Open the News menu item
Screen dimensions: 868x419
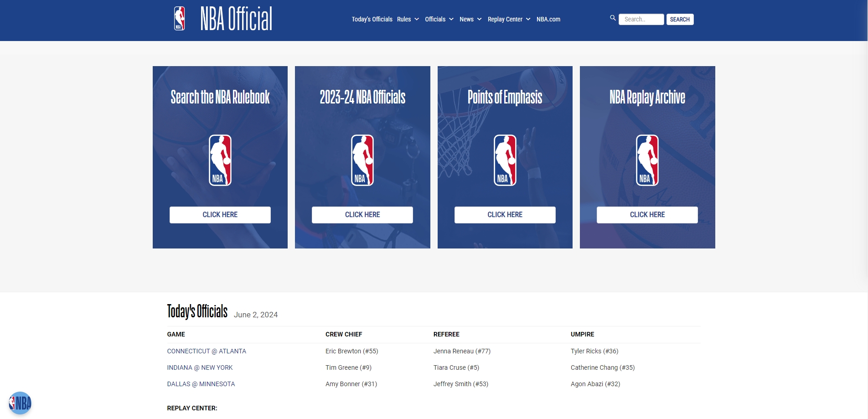tap(466, 19)
